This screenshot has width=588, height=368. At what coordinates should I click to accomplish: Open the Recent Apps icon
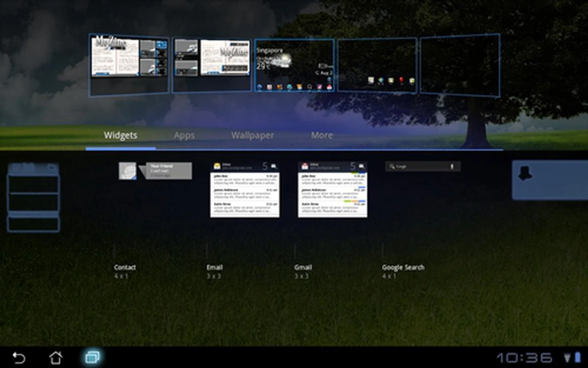92,357
